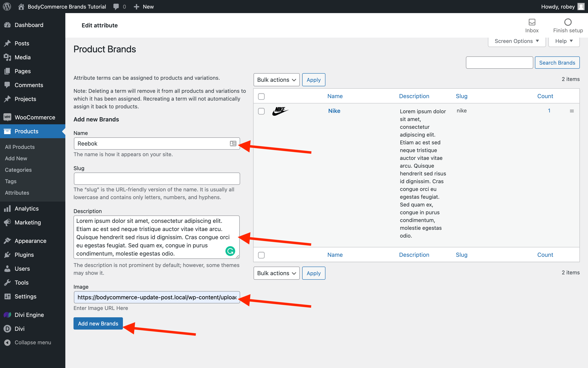Click the Description textarea
The image size is (588, 368).
coord(157,237)
